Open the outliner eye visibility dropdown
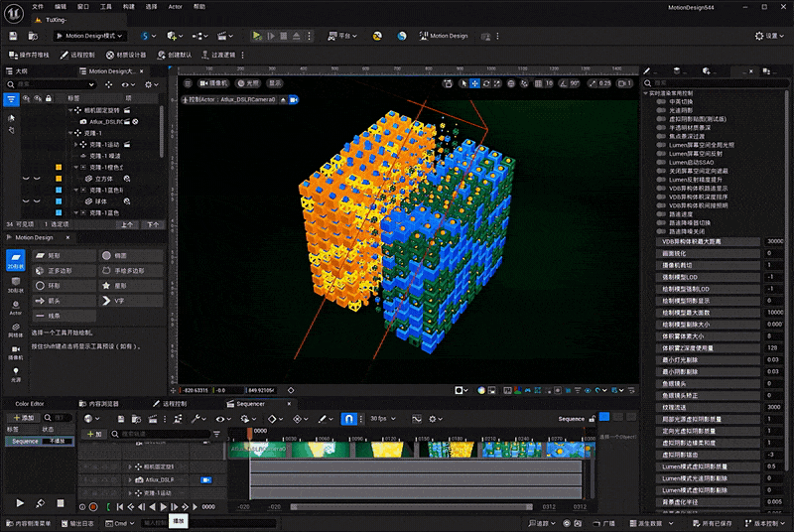Viewport: 794px width, 532px height. pyautogui.click(x=128, y=85)
